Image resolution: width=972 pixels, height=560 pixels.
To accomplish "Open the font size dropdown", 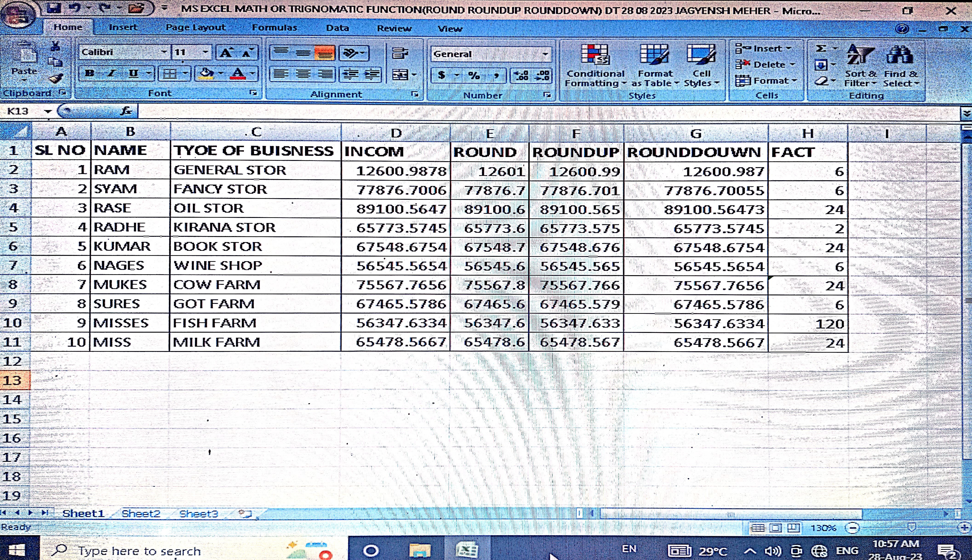I will 205,52.
